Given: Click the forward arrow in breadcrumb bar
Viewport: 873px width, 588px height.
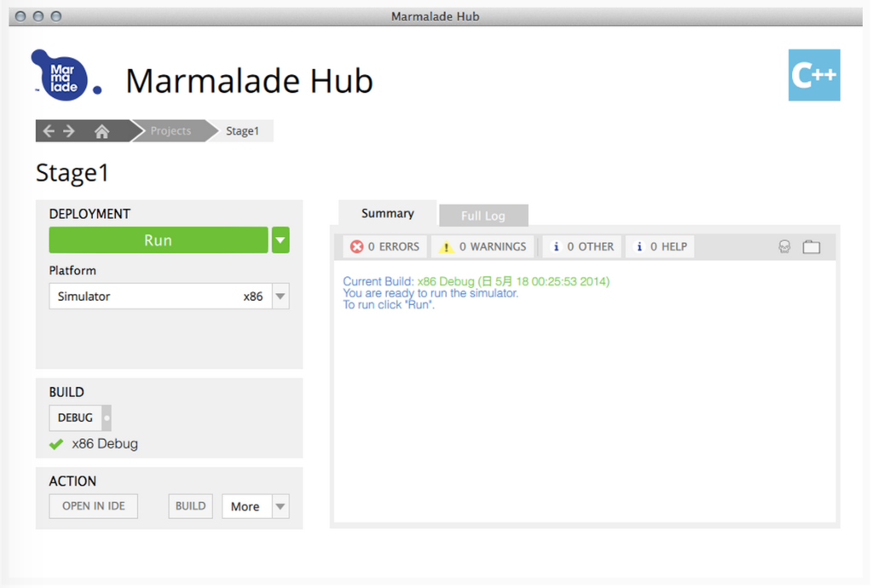Looking at the screenshot, I should tap(68, 131).
